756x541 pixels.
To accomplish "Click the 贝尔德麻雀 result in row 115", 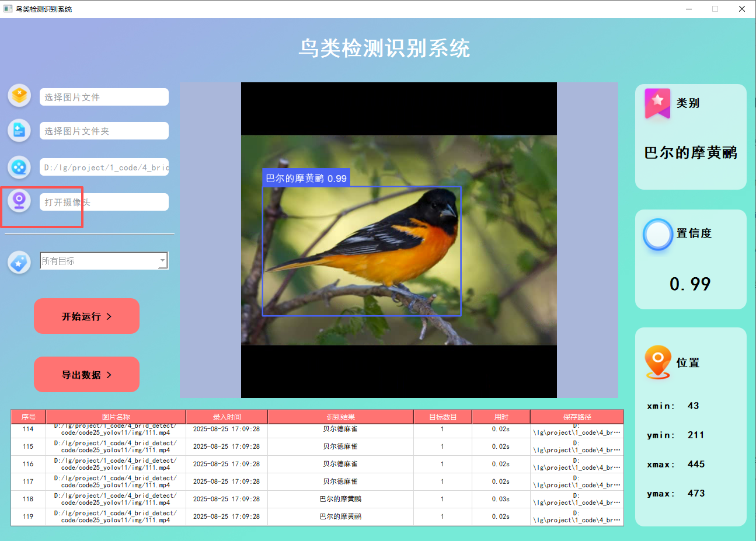I will pos(340,446).
